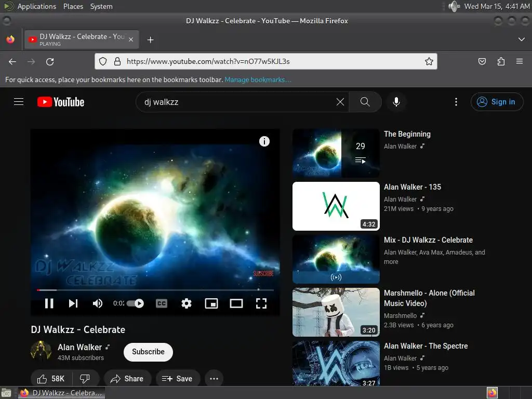Open Save to Pocket icon

click(482, 61)
